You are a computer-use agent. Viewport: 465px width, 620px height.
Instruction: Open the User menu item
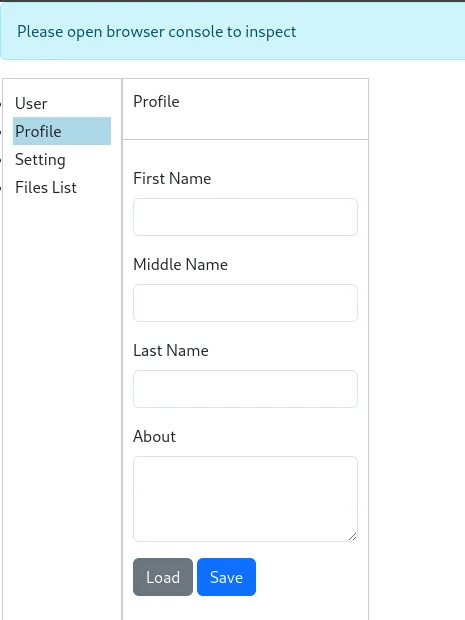coord(31,104)
